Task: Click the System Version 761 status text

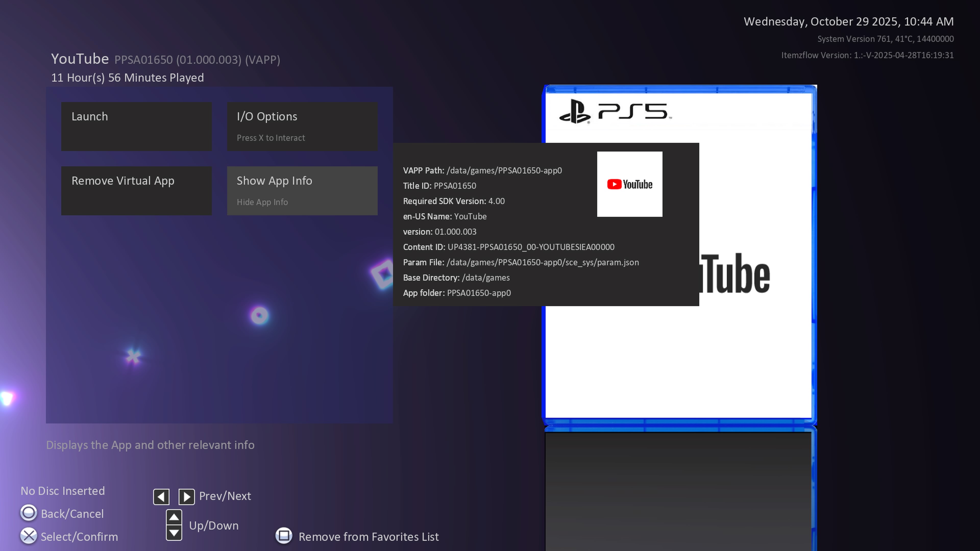Action: (886, 39)
